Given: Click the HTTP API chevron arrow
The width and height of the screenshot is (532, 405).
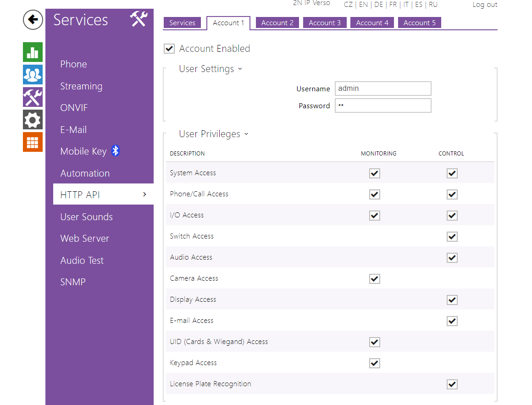Looking at the screenshot, I should [144, 195].
